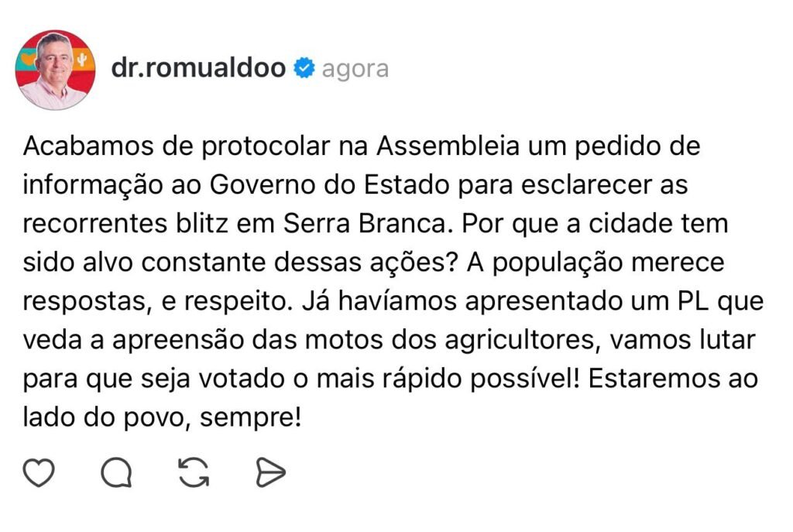The image size is (793, 532).
Task: Repost using the circular arrows icon
Action: click(x=194, y=473)
